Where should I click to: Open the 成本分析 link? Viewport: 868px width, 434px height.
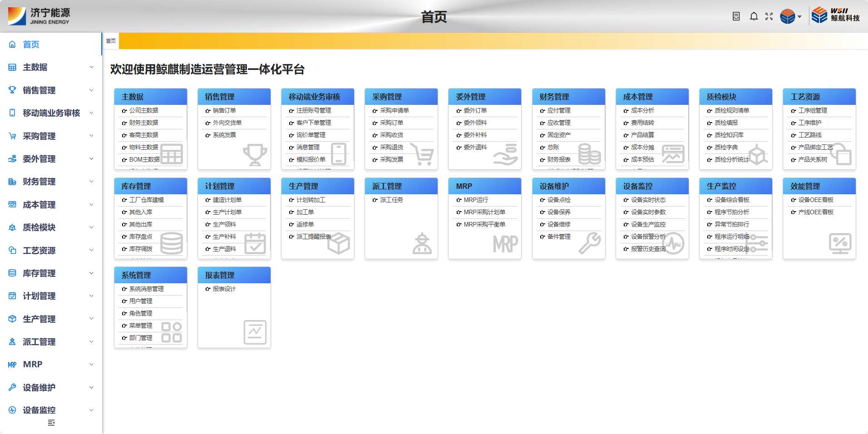point(642,110)
